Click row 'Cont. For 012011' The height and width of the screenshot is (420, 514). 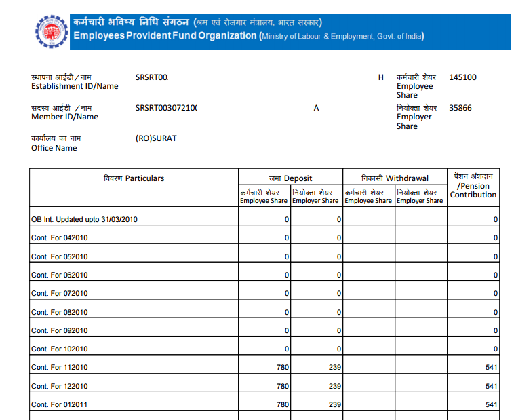pyautogui.click(x=264, y=401)
